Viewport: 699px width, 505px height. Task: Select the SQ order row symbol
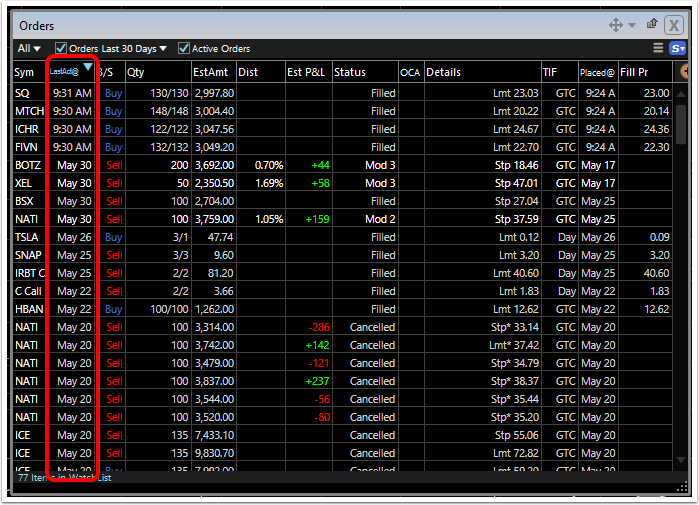pyautogui.click(x=22, y=93)
